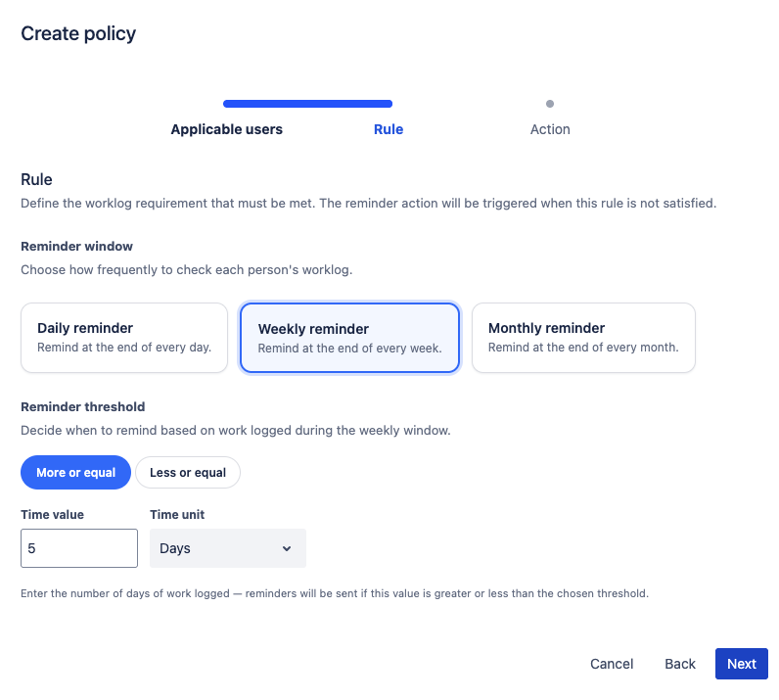Go to the Applicable users step
779x700 pixels.
pyautogui.click(x=226, y=129)
